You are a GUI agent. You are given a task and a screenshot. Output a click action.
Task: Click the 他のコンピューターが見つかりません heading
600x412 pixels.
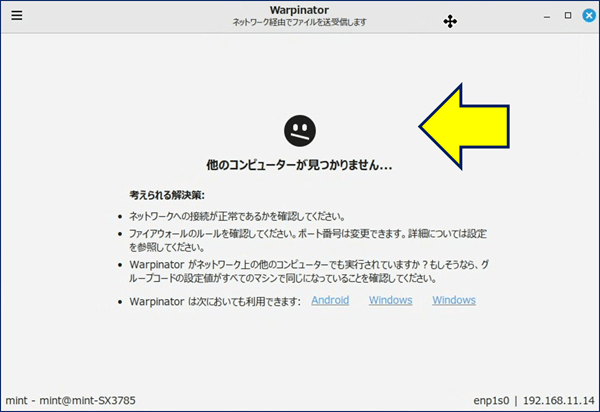tap(299, 165)
